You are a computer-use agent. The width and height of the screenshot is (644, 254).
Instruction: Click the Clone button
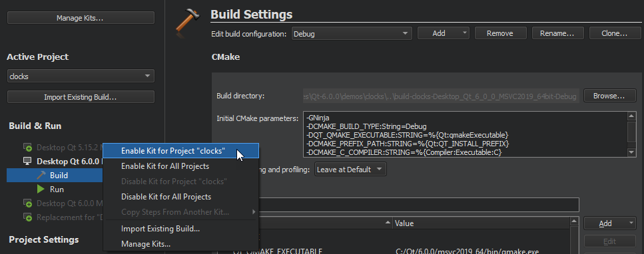[615, 33]
